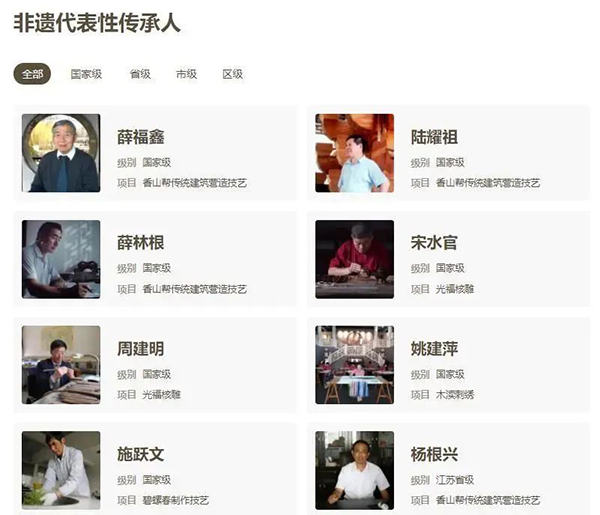Open 杨根兴 portrait photo
The width and height of the screenshot is (600, 515).
355,471
